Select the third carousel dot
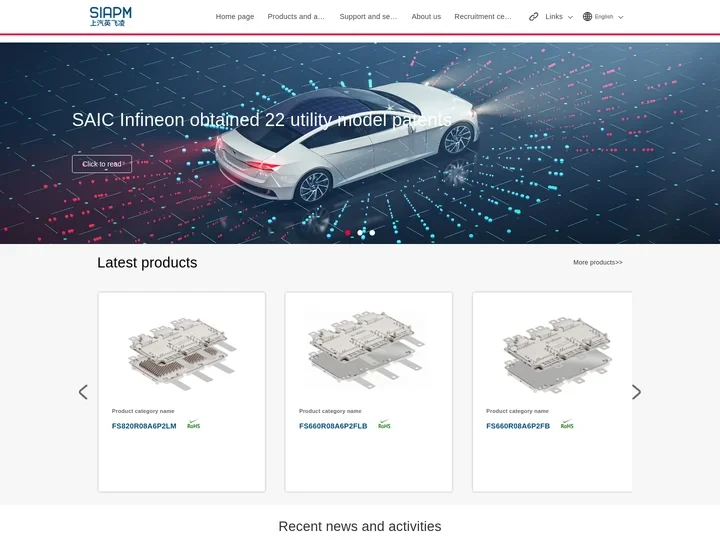Screen dimensions: 720x540 click(x=372, y=233)
